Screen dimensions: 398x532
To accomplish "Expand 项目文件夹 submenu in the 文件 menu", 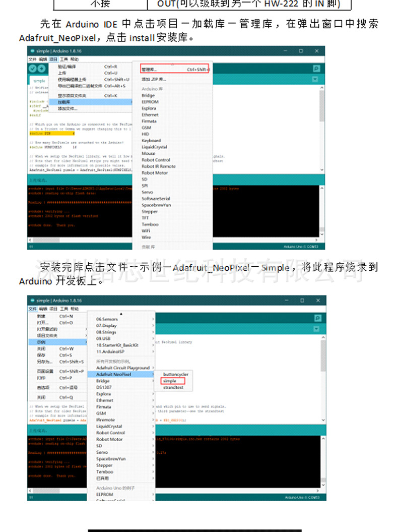I will [57, 335].
